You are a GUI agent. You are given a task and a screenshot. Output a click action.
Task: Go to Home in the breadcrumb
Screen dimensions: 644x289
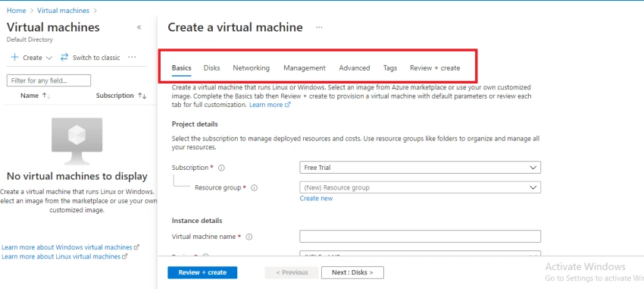(x=16, y=11)
